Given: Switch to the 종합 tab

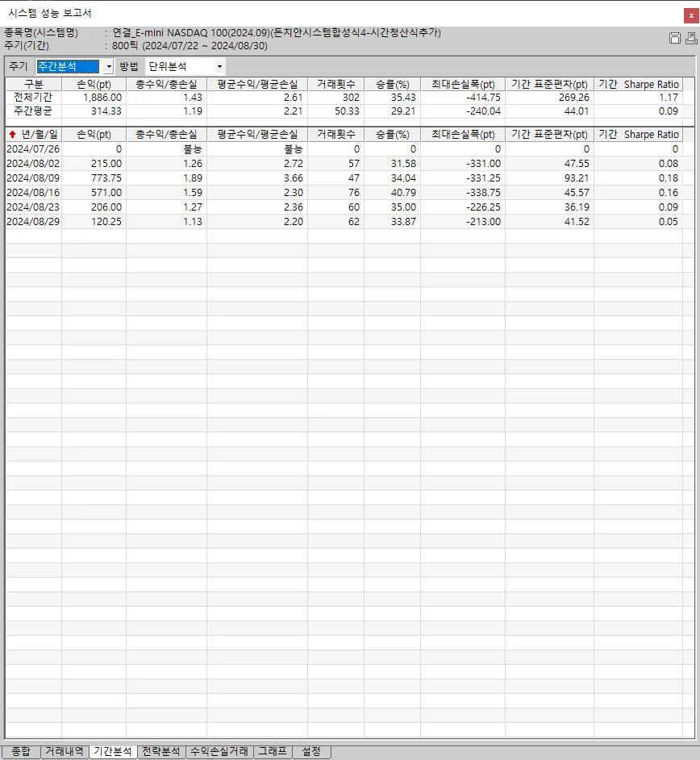Looking at the screenshot, I should click(21, 752).
